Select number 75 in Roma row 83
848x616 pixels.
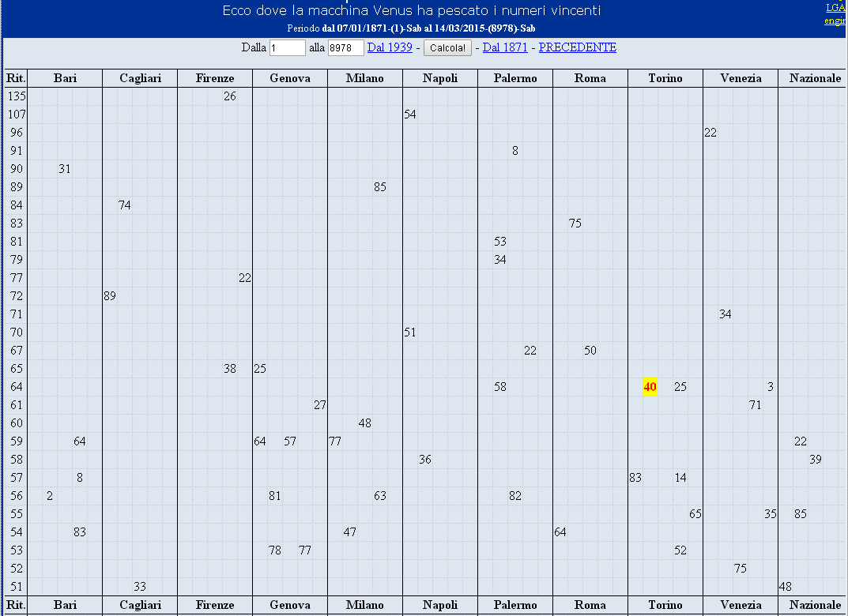[575, 223]
